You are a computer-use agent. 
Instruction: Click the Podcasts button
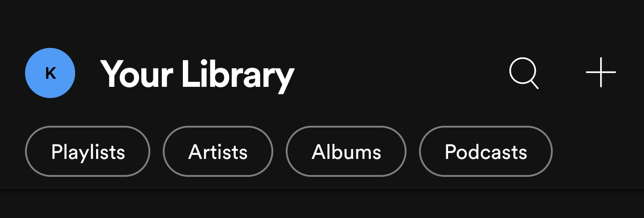486,152
